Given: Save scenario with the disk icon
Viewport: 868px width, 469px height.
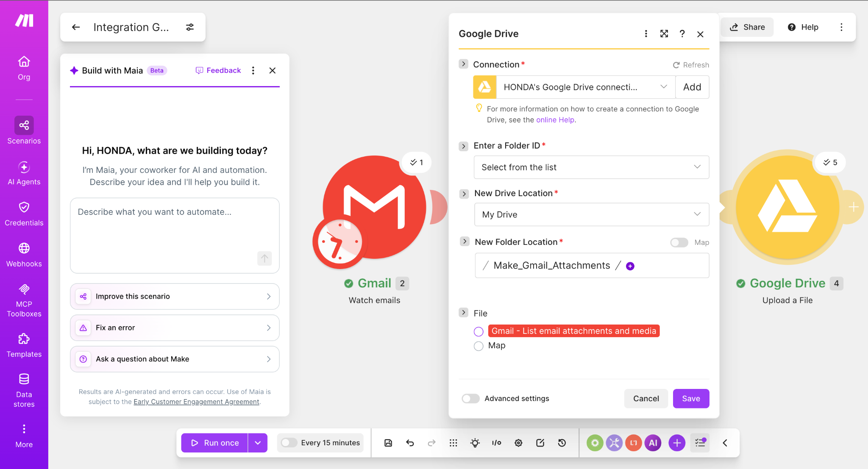Looking at the screenshot, I should [388, 443].
